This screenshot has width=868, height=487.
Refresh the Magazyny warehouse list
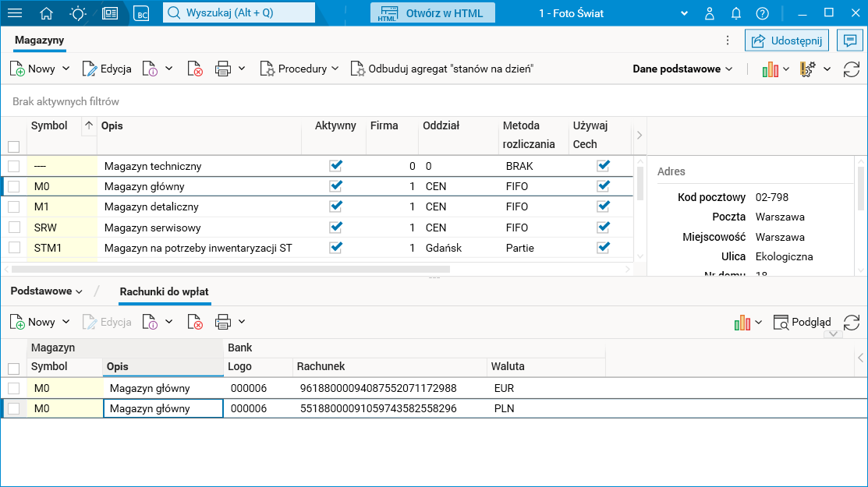tap(851, 69)
